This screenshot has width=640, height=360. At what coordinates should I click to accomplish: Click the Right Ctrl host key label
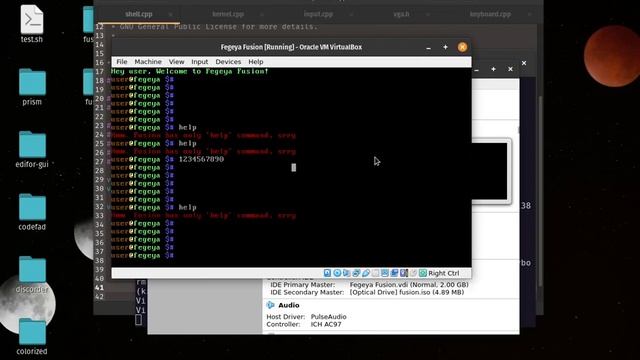[x=444, y=273]
